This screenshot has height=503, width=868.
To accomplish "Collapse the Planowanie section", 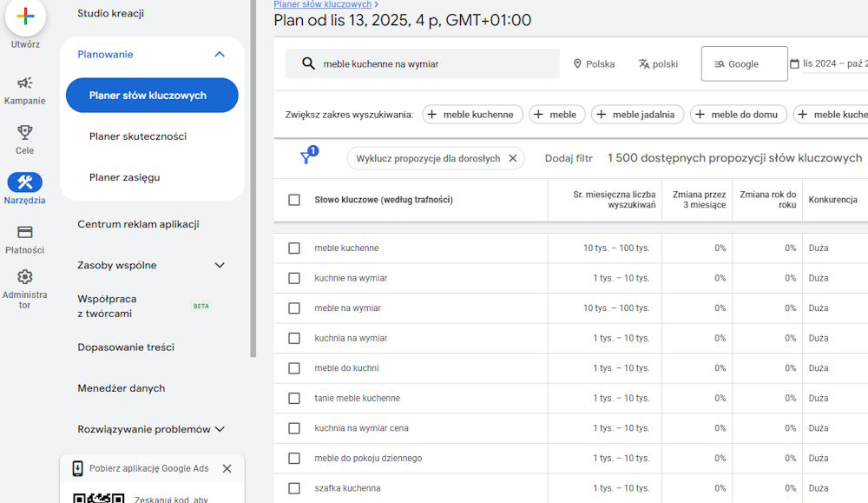I will click(x=220, y=54).
